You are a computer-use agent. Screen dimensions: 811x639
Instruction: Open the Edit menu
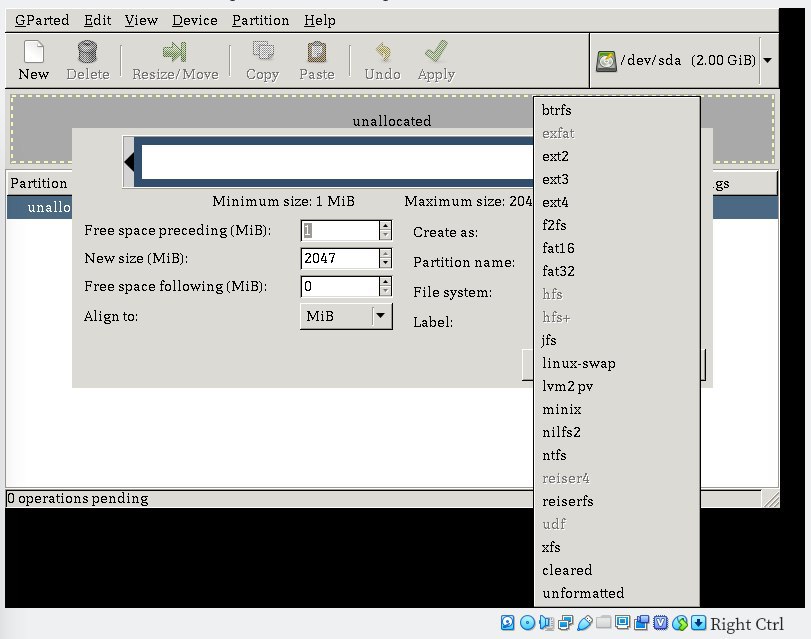97,20
